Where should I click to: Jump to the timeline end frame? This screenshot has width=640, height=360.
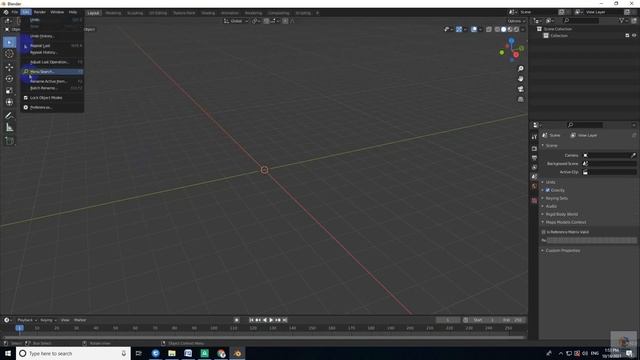tap(285, 320)
